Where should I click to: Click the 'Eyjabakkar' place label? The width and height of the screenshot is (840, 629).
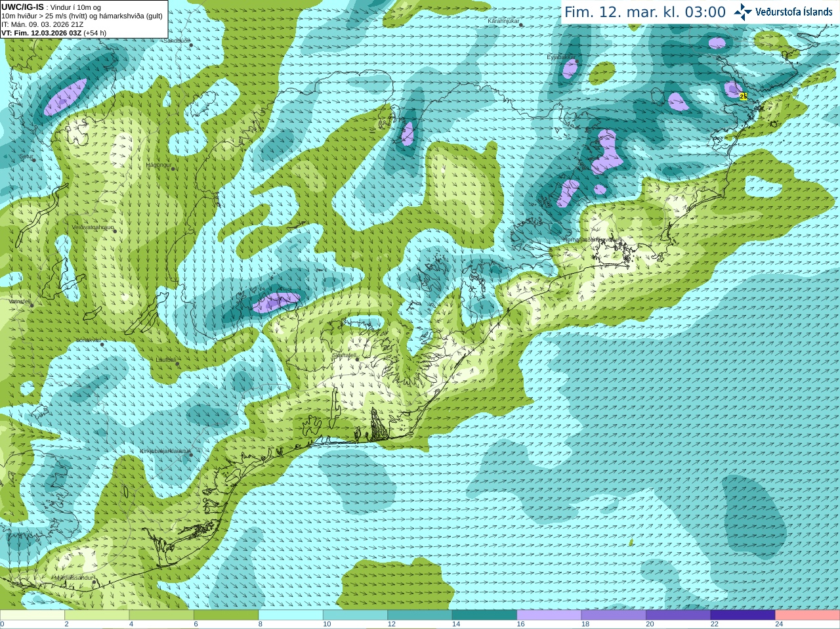pos(560,57)
